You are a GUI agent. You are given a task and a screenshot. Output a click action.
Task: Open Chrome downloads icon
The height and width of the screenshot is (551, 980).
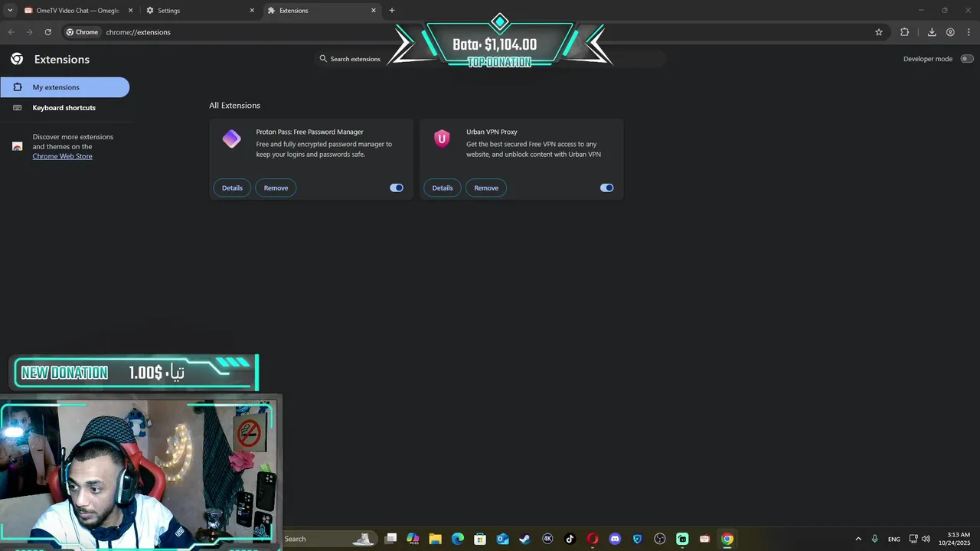[932, 32]
